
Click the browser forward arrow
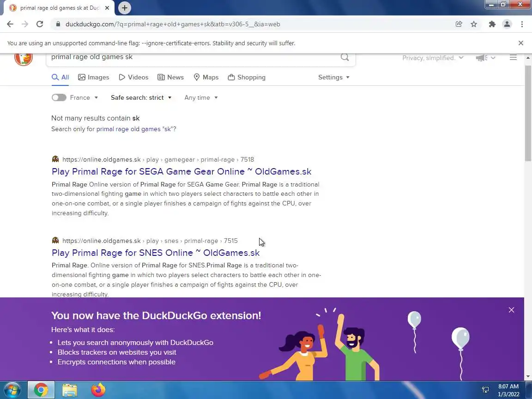click(x=25, y=24)
